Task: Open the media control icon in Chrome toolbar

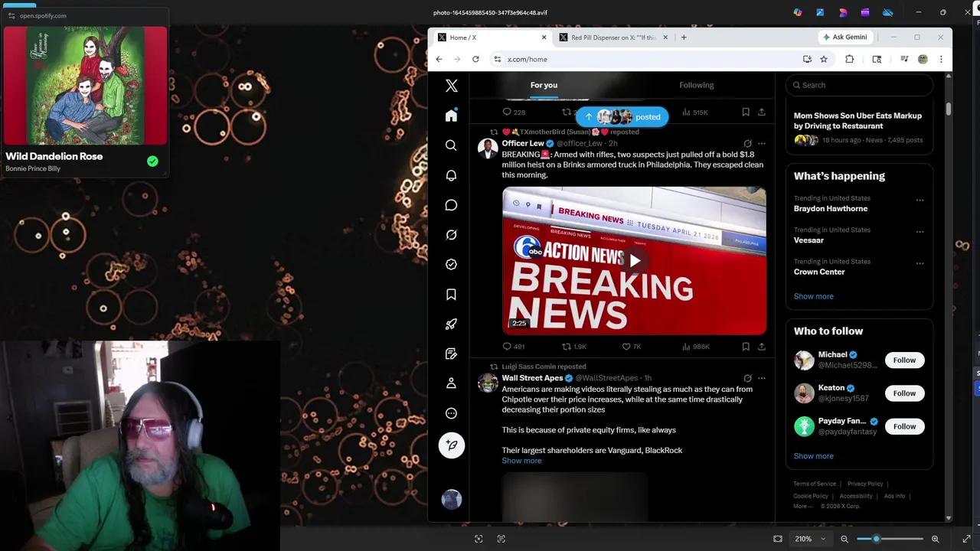Action: coord(904,59)
